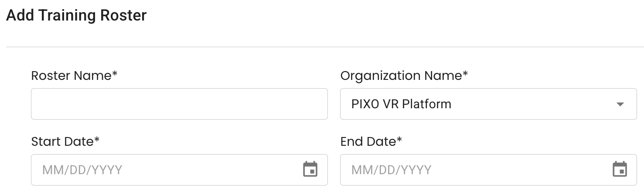Expand the Organization Name dropdown arrow

pos(620,104)
